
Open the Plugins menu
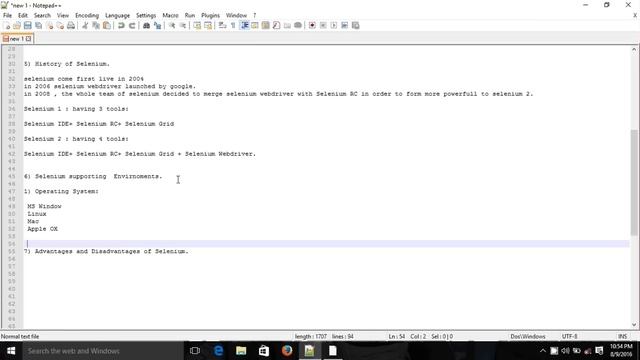(210, 16)
